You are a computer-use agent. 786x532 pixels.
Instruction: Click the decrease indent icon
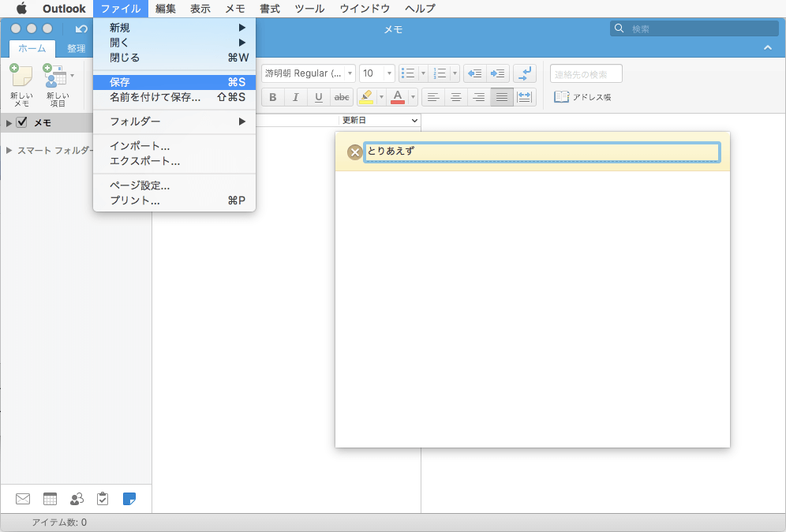tap(475, 73)
